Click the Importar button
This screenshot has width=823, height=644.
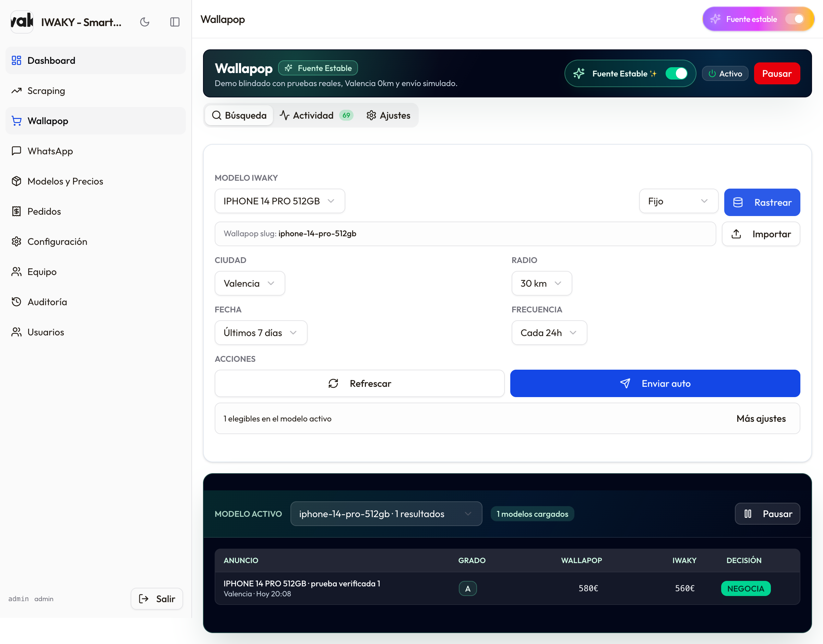pos(761,234)
